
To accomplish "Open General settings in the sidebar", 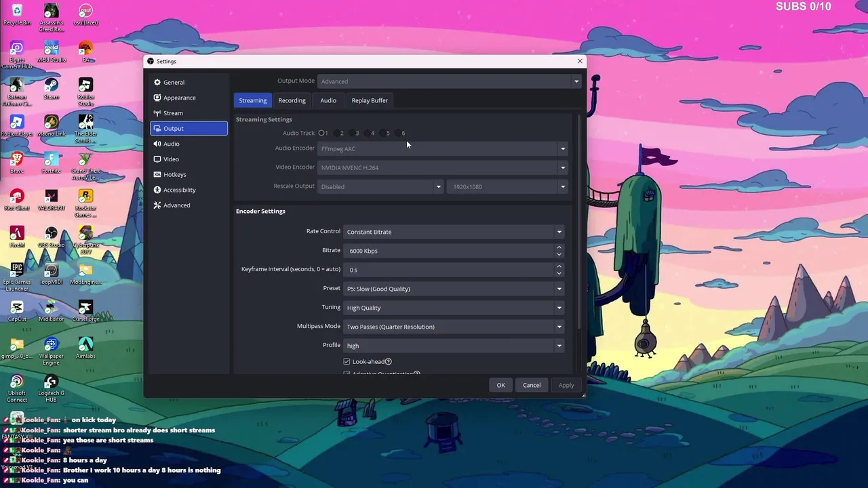I will (189, 82).
